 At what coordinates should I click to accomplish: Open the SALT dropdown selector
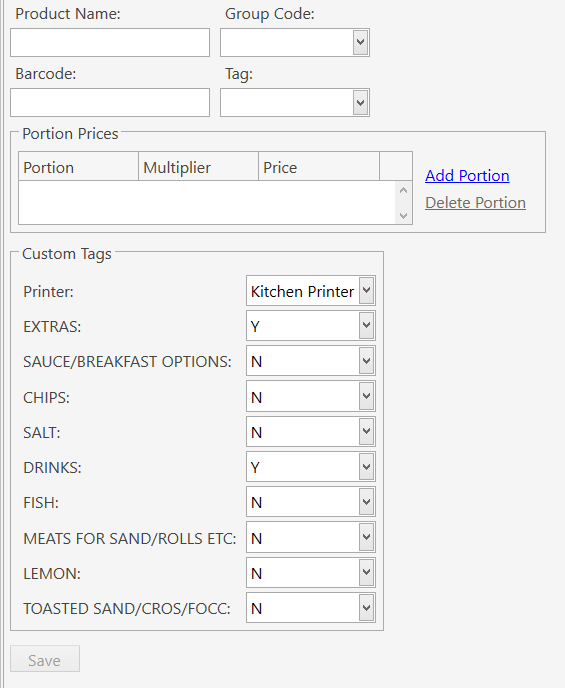(x=311, y=432)
